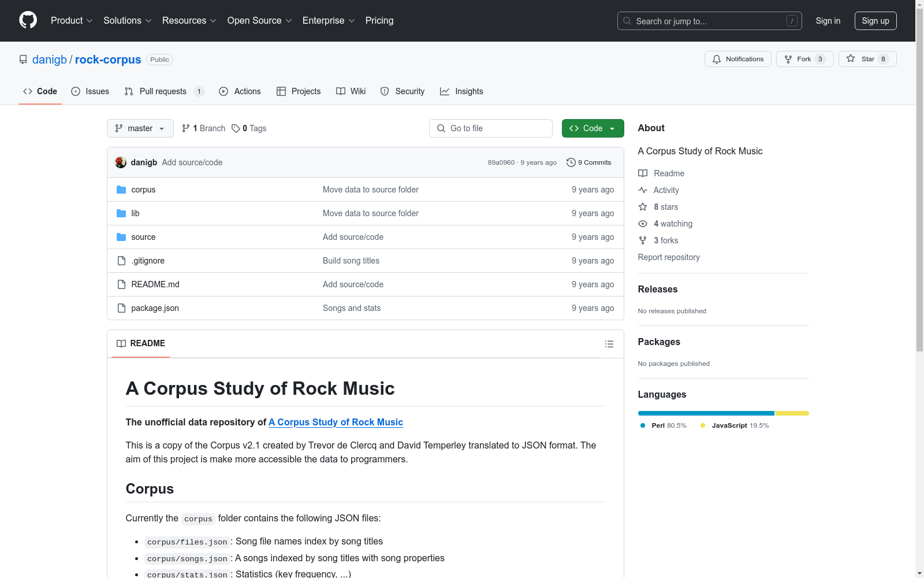Go to the GitHub homepage logo
The width and height of the screenshot is (924, 578).
(28, 20)
